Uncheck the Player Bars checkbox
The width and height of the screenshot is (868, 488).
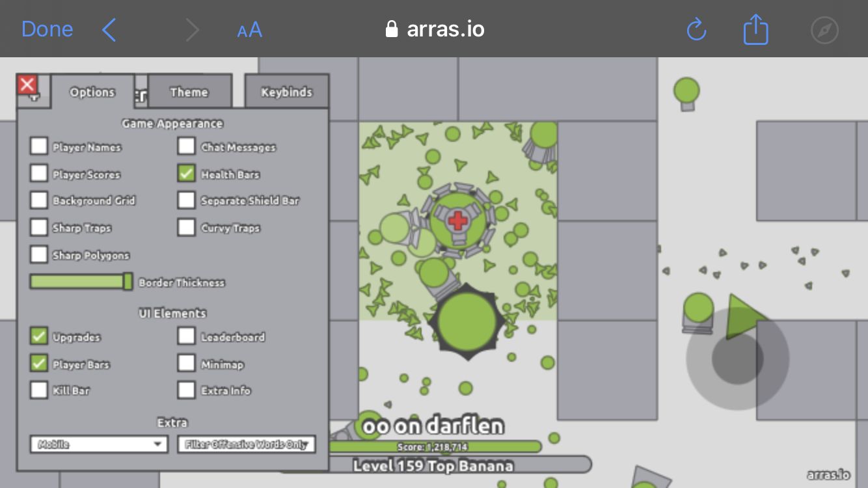[x=39, y=363]
